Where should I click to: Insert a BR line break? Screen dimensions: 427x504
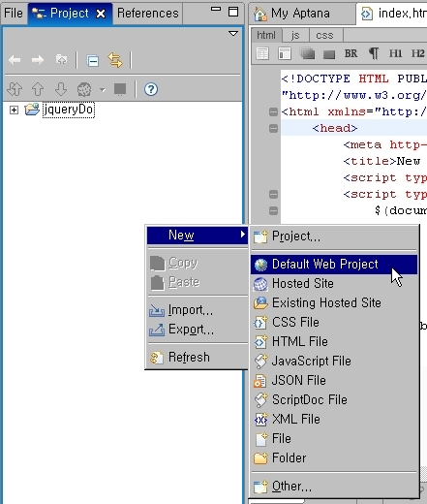pos(351,53)
